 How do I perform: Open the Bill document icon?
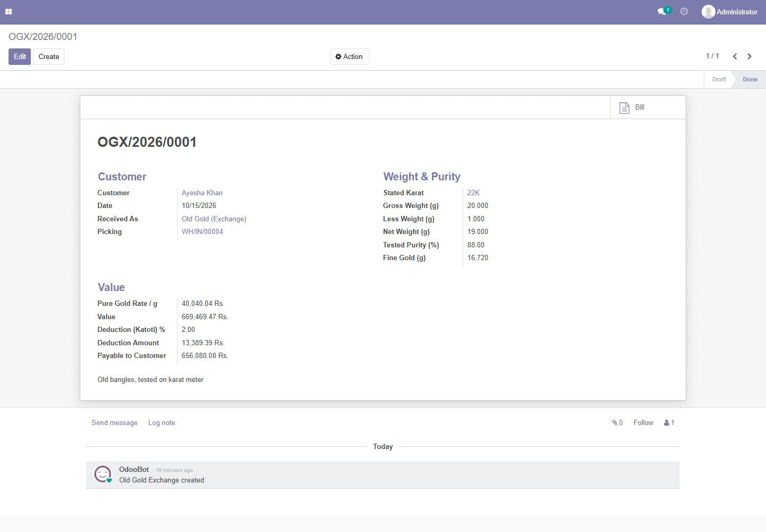[625, 107]
